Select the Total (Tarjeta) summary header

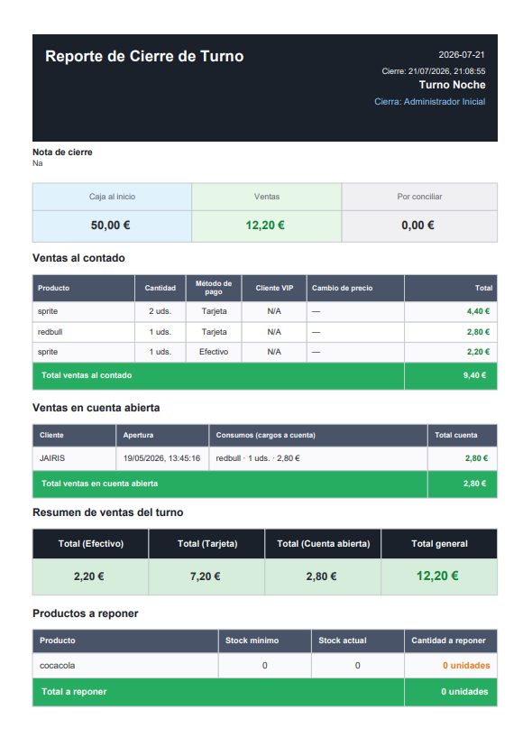(x=207, y=544)
